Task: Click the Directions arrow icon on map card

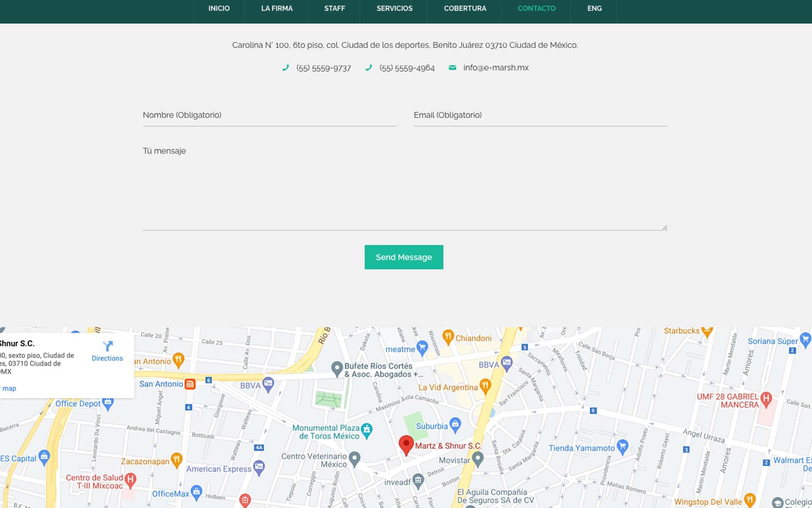Action: (x=107, y=346)
